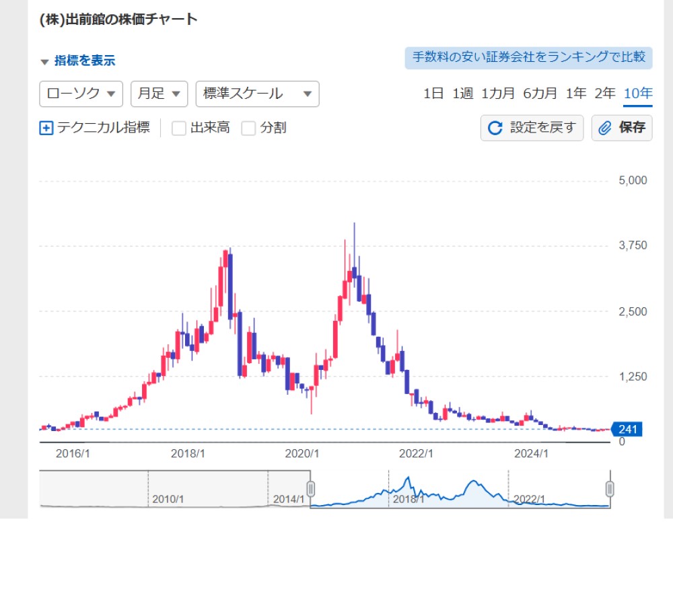
Task: Select the 6カ月 range tab
Action: pos(540,93)
